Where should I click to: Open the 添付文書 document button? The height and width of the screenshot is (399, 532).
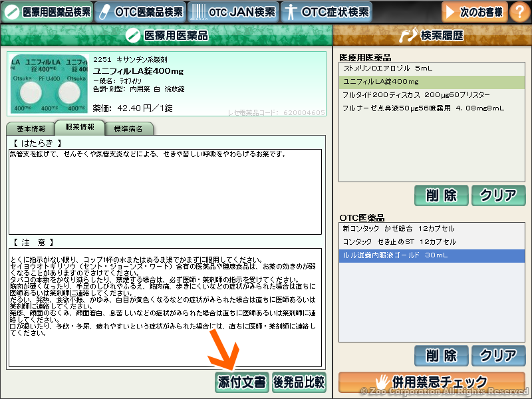pos(242,382)
